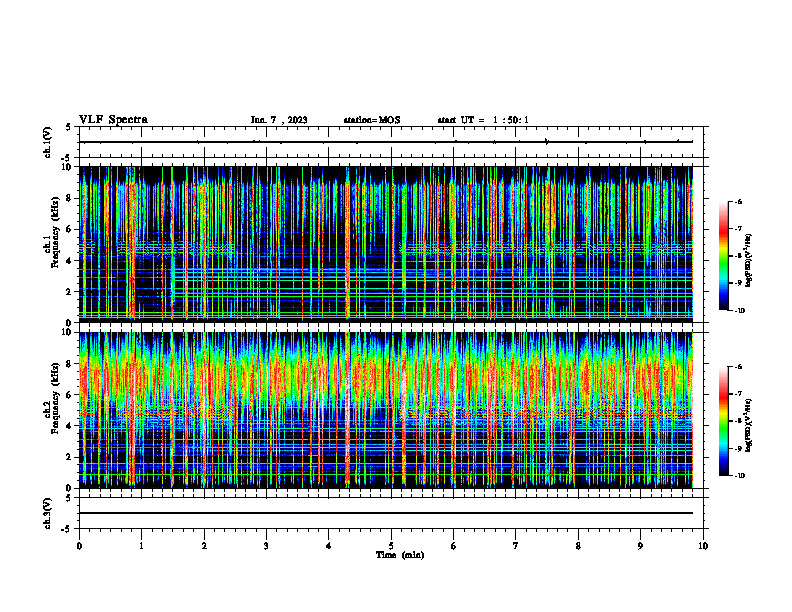Click the time axis tick label "3"
The height and width of the screenshot is (612, 792).
tap(266, 546)
